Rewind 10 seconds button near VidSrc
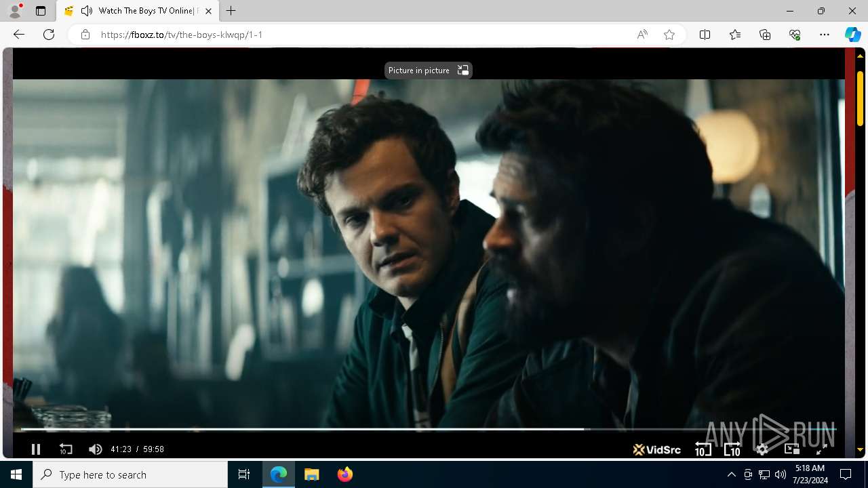 click(703, 449)
